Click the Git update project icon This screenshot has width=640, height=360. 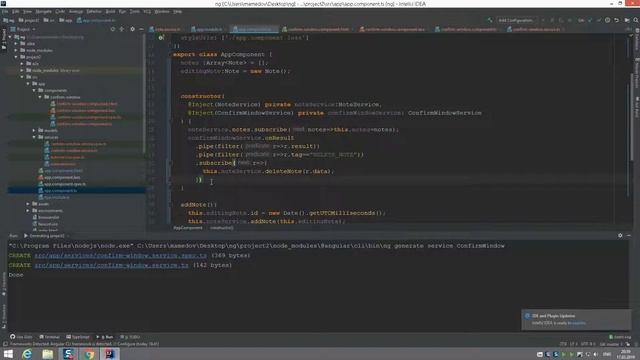[x=590, y=20]
